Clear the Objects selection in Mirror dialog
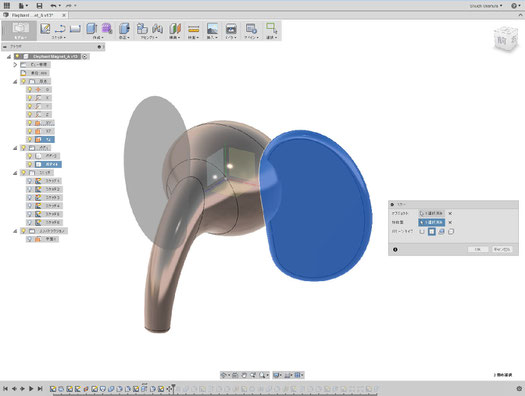 pyautogui.click(x=450, y=213)
